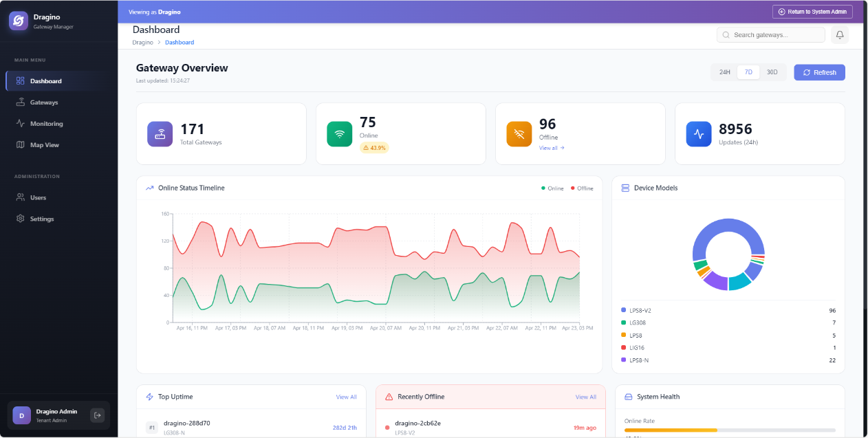The height and width of the screenshot is (438, 868).
Task: Click the log out icon next to Dragino Admin
Action: (x=97, y=415)
